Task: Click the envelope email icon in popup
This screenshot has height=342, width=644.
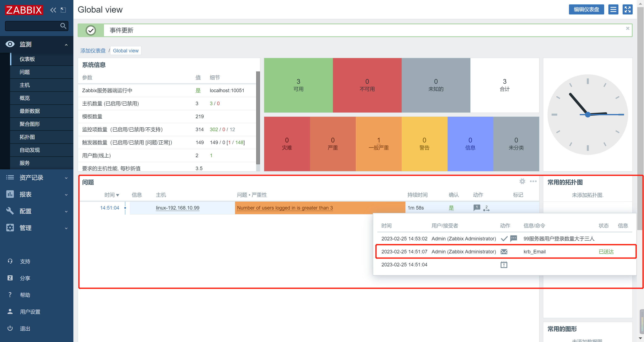Action: tap(504, 251)
